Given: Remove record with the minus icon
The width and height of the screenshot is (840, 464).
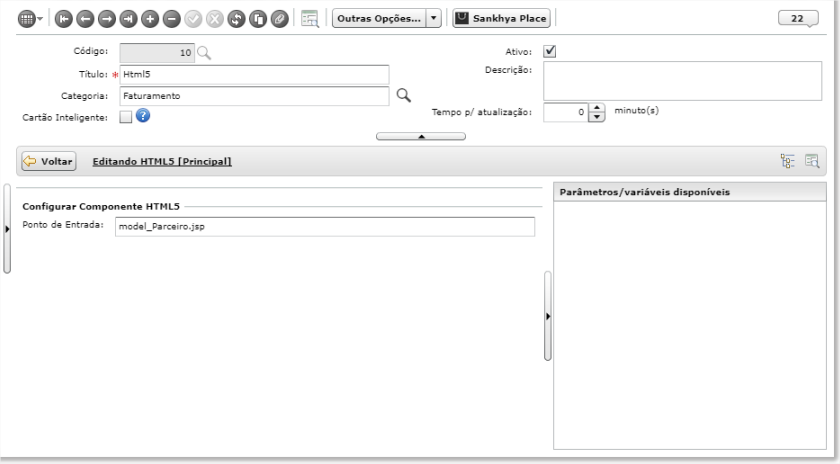Looking at the screenshot, I should pyautogui.click(x=171, y=19).
